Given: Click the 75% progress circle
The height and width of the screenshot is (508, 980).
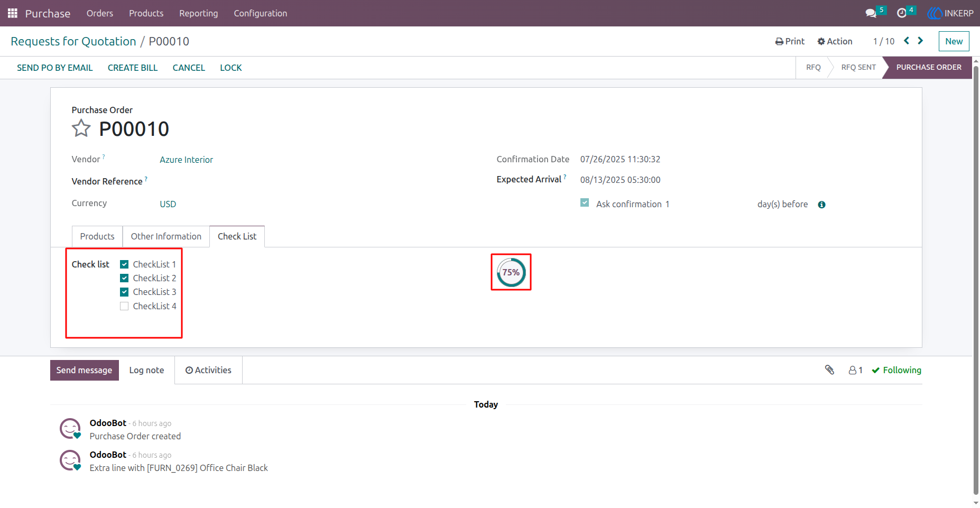Looking at the screenshot, I should pos(511,272).
